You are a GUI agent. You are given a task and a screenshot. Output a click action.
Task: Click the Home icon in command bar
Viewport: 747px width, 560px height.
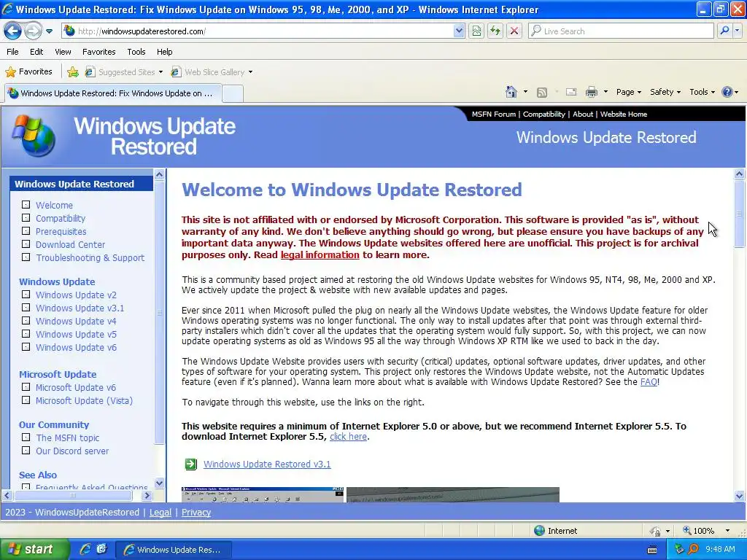(511, 92)
